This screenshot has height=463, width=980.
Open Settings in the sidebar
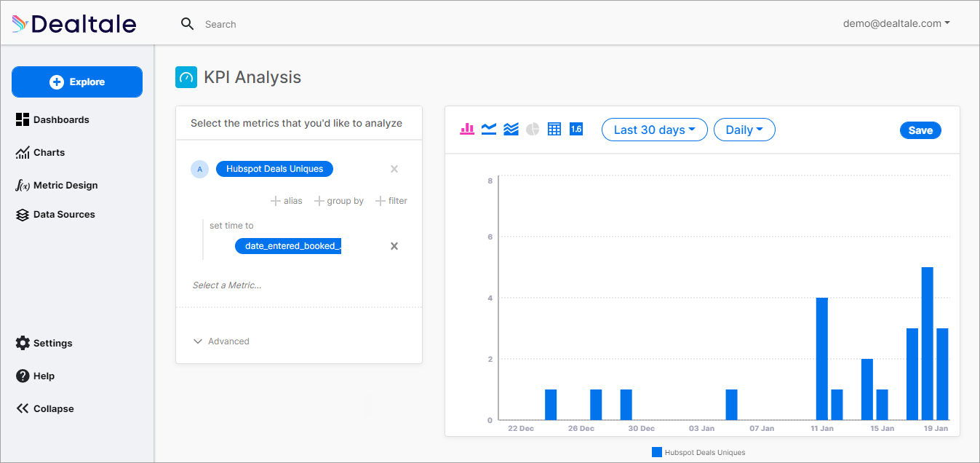click(44, 343)
